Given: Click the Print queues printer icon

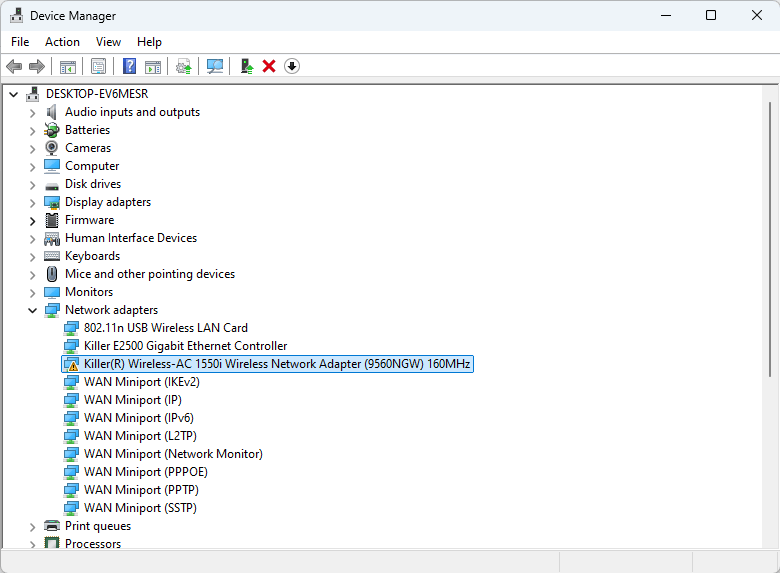Looking at the screenshot, I should (x=52, y=526).
